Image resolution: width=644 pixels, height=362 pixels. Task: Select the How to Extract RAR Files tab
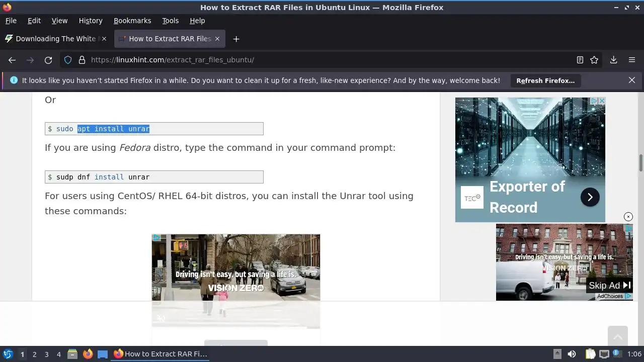pyautogui.click(x=170, y=39)
